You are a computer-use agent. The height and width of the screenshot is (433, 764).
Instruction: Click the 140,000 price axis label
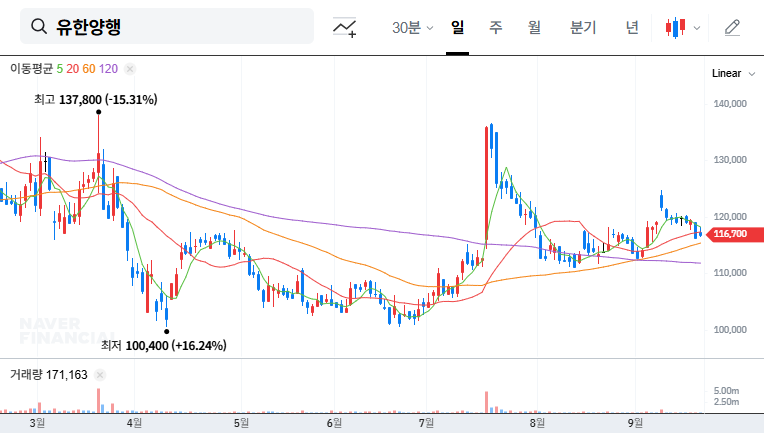click(x=730, y=103)
